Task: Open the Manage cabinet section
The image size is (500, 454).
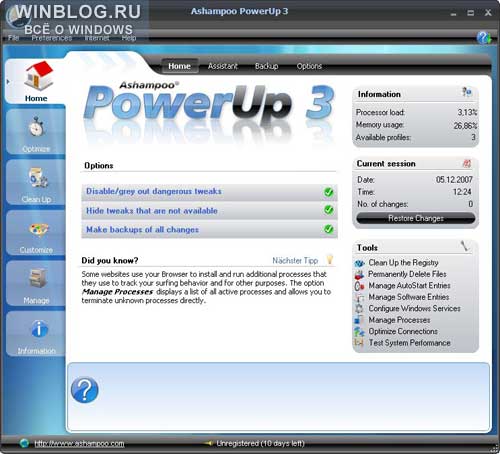Action: pos(36,284)
